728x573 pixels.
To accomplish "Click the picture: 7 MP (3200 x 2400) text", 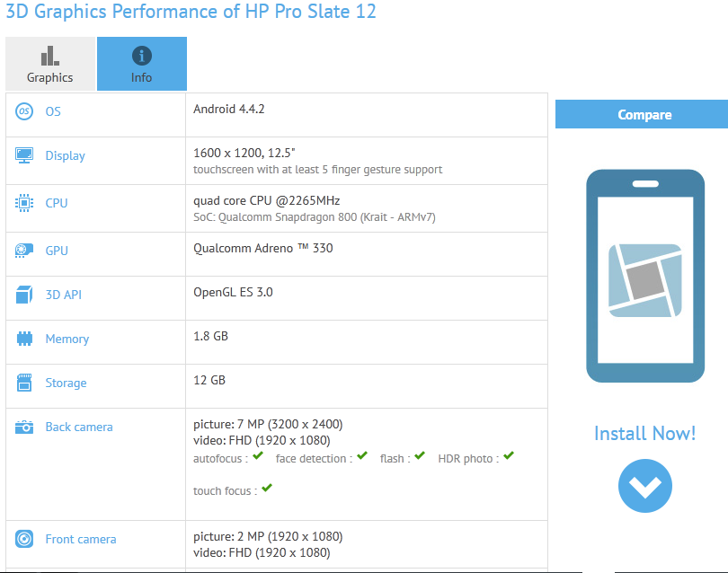I will click(268, 425).
